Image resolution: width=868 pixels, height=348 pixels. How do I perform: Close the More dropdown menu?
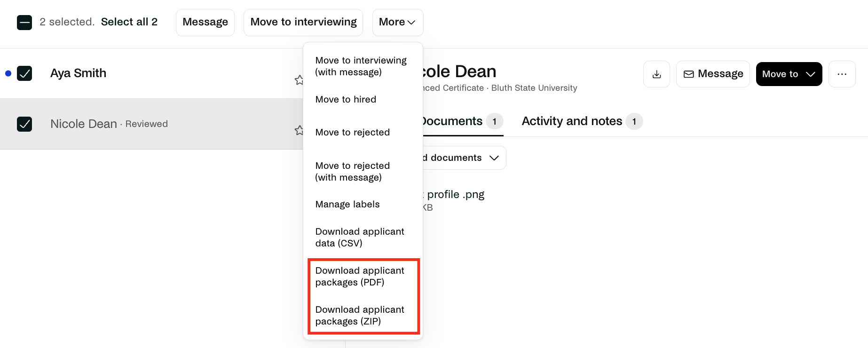[x=397, y=23]
